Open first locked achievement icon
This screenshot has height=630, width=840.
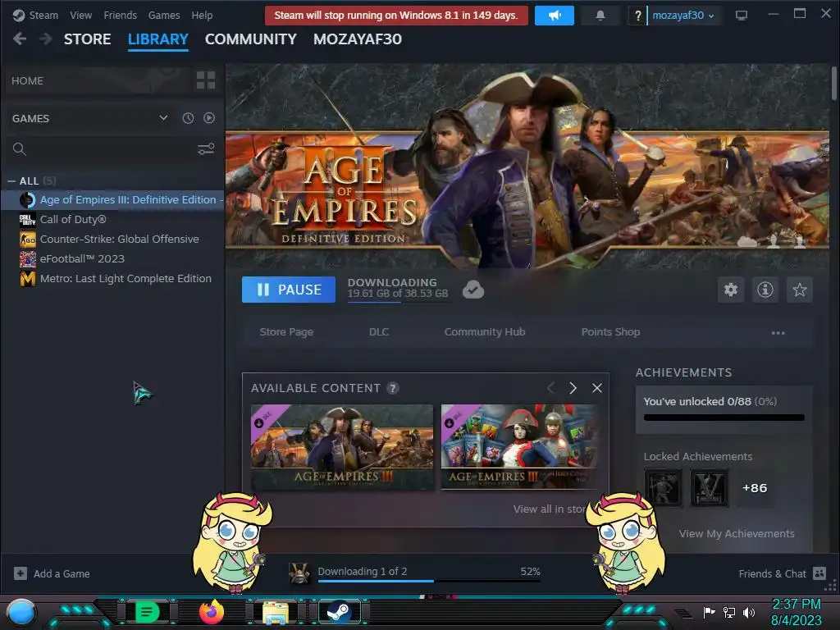[663, 488]
